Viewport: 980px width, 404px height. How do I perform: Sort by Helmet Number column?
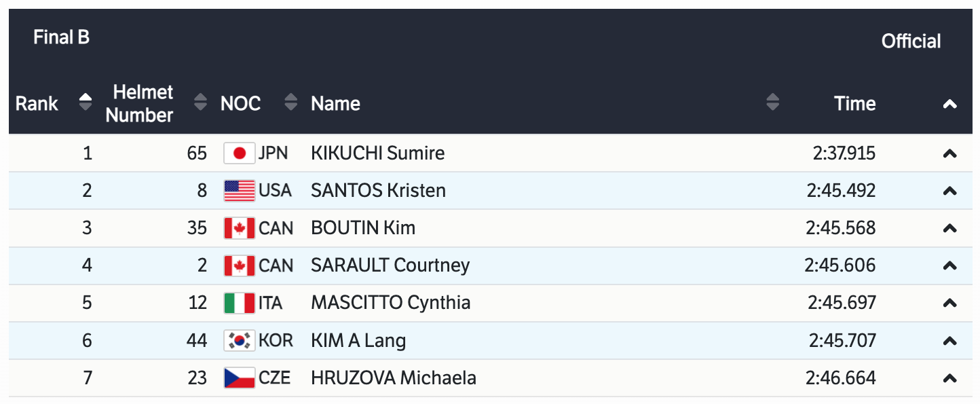(x=200, y=103)
